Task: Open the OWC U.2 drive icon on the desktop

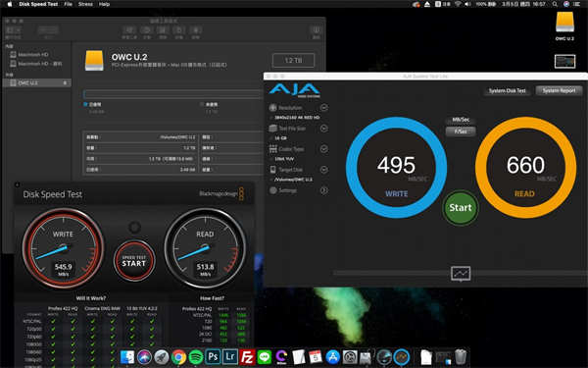Action: point(564,23)
